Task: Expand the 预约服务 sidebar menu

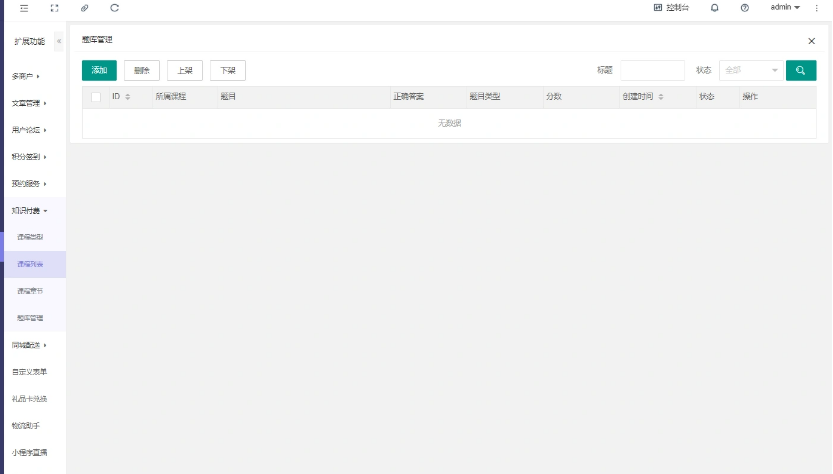Action: 29,184
